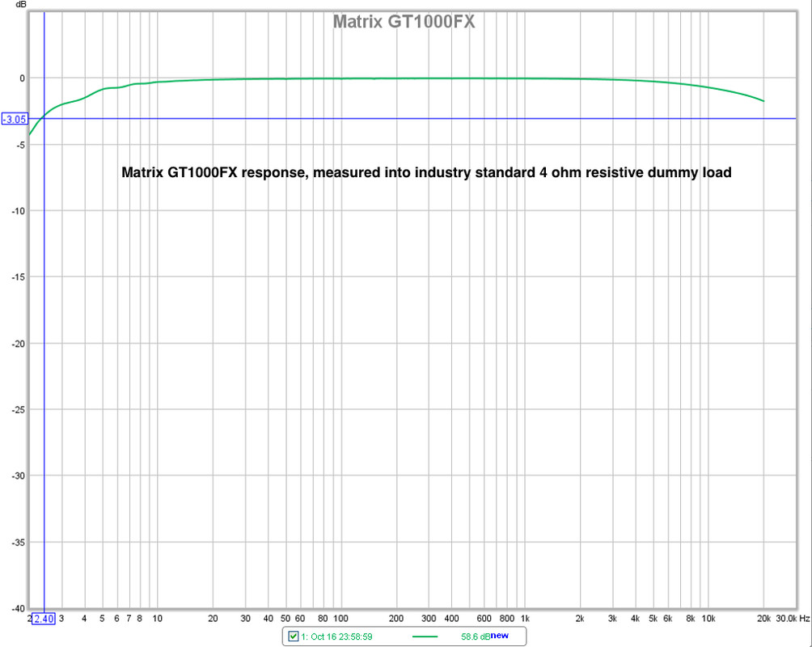The height and width of the screenshot is (647, 812).
Task: Click the -20 label on dB axis
Action: coord(18,344)
